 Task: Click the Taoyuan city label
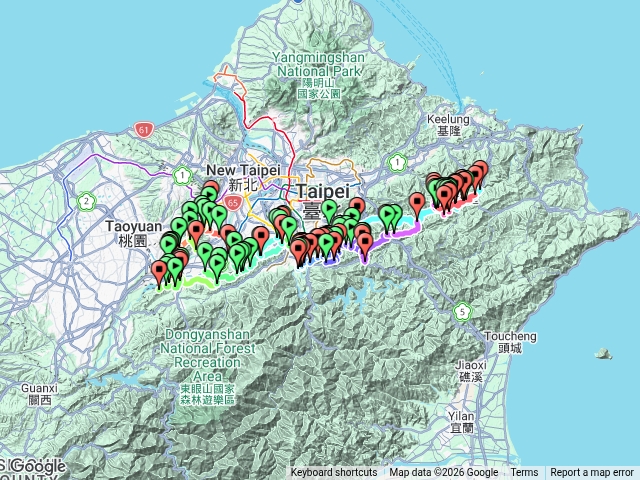133,233
